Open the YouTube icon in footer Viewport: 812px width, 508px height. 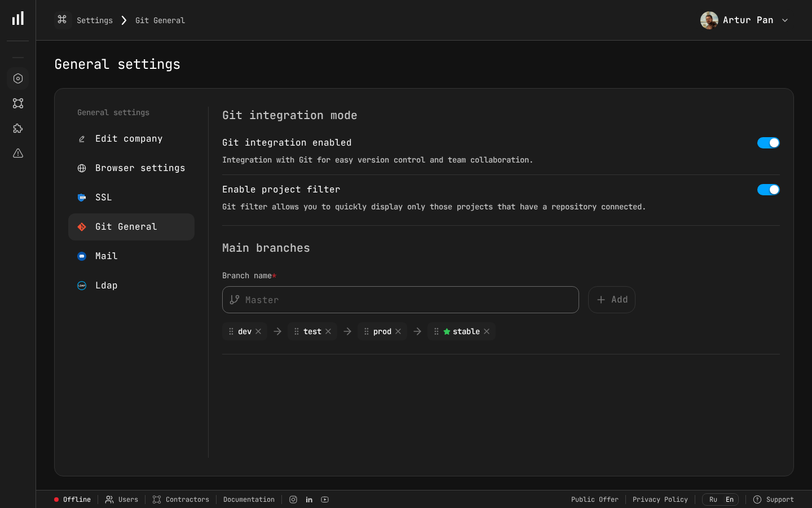pyautogui.click(x=325, y=500)
